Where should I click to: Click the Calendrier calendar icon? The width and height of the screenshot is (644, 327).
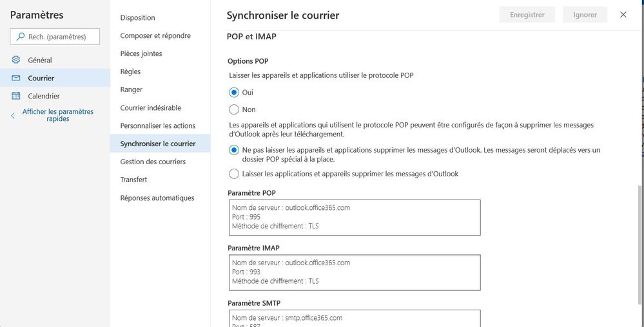tap(16, 96)
